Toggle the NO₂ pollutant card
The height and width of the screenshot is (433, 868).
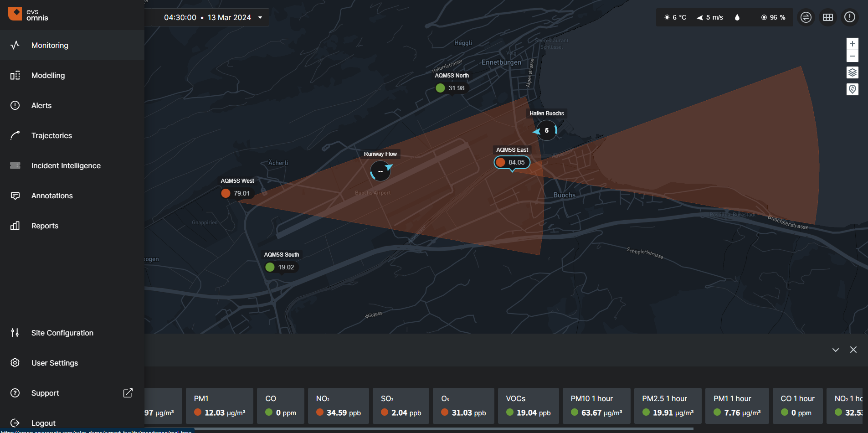(x=338, y=406)
